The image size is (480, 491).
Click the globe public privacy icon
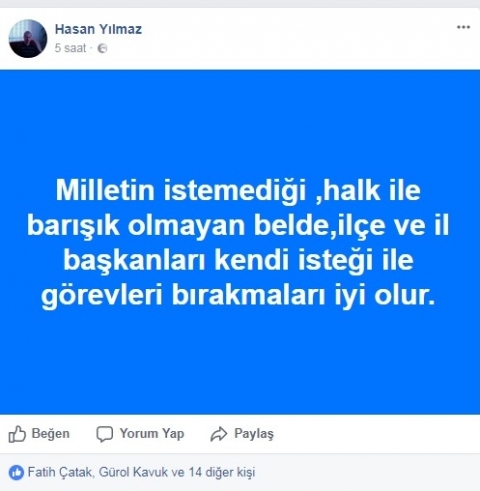(x=102, y=49)
